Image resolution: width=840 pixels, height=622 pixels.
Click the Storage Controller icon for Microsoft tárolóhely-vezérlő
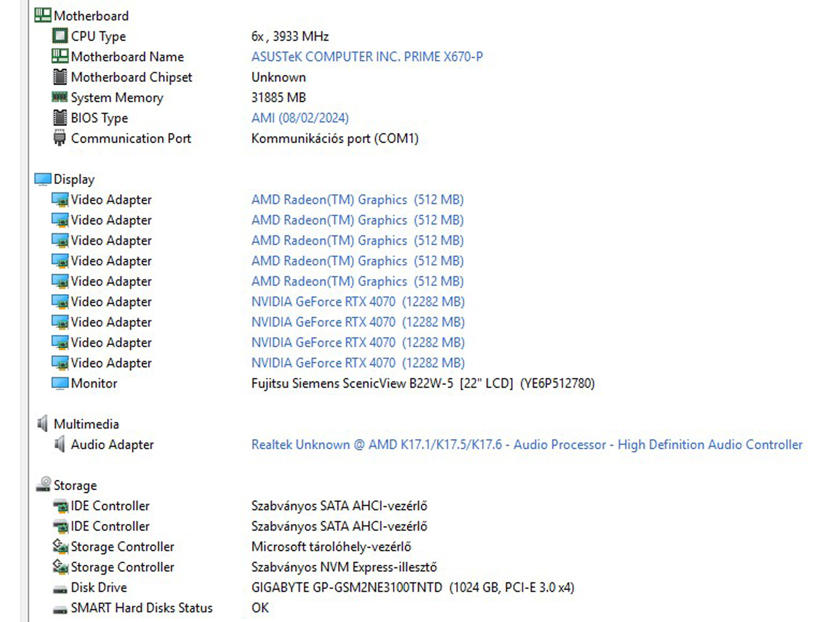point(60,547)
